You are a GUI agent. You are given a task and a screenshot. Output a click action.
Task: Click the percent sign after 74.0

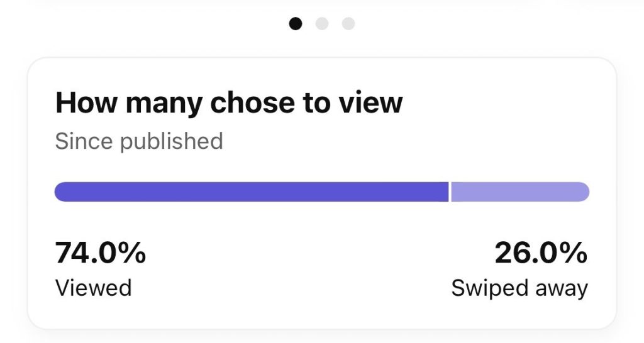tap(133, 253)
